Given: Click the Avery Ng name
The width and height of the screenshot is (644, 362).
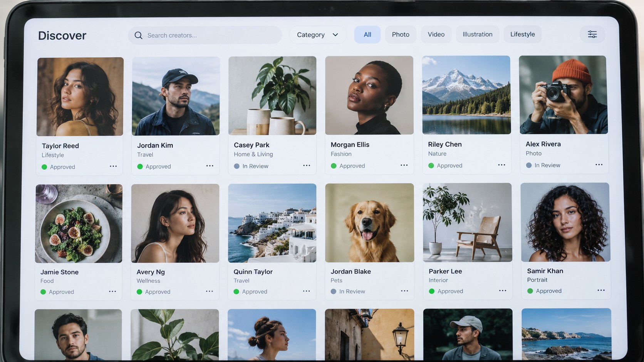Looking at the screenshot, I should [x=151, y=272].
